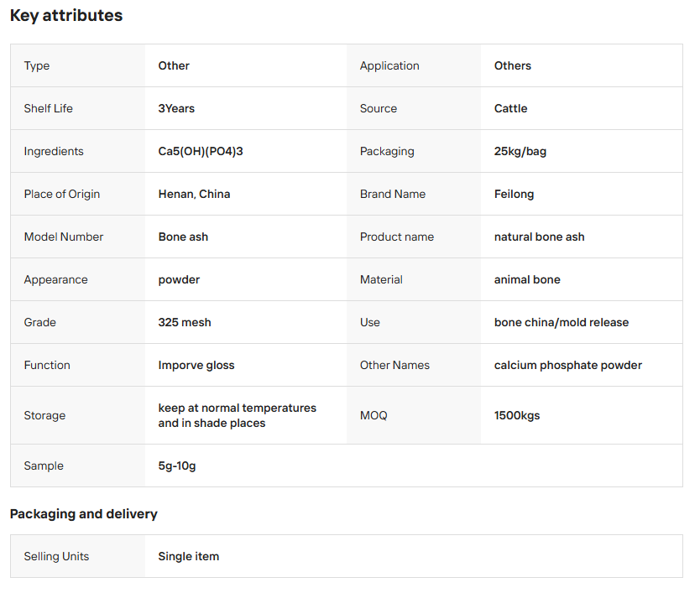Select the 1500kgs MOQ value

(x=517, y=415)
